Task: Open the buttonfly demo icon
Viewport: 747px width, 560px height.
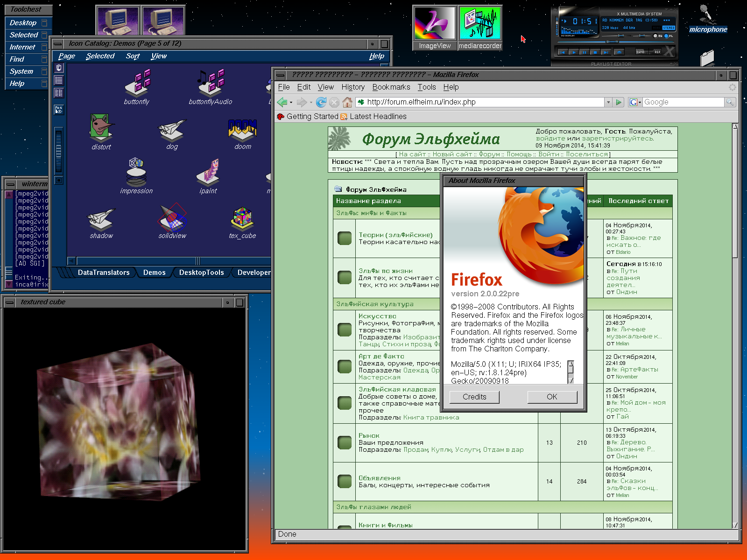Action: pyautogui.click(x=137, y=87)
